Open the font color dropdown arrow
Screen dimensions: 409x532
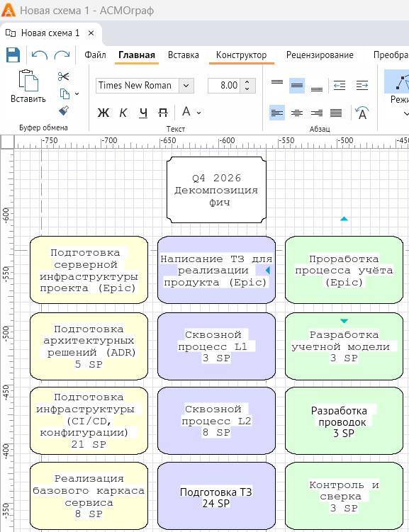pyautogui.click(x=199, y=113)
